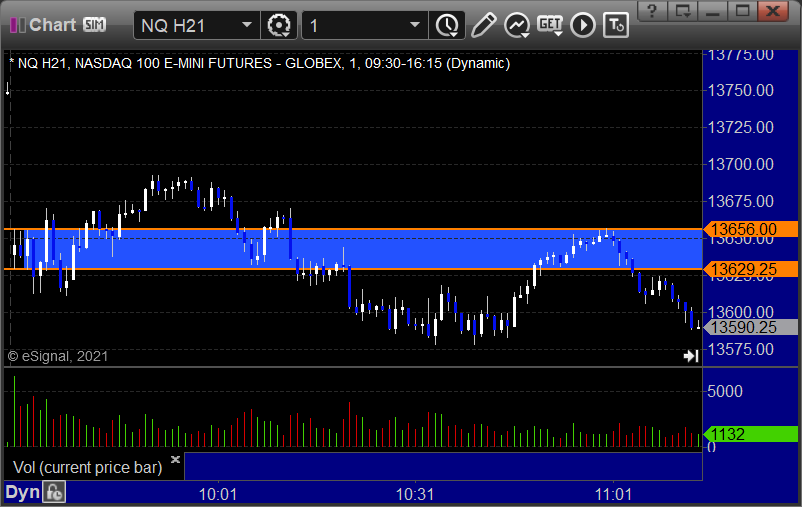Click the orange 13629.25 price marker
Image resolution: width=802 pixels, height=507 pixels.
[x=750, y=269]
